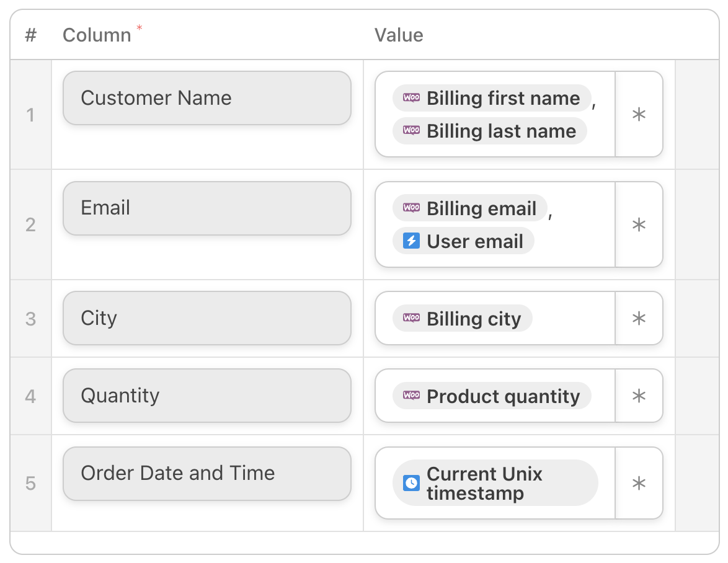Click the Billing first name token

492,98
